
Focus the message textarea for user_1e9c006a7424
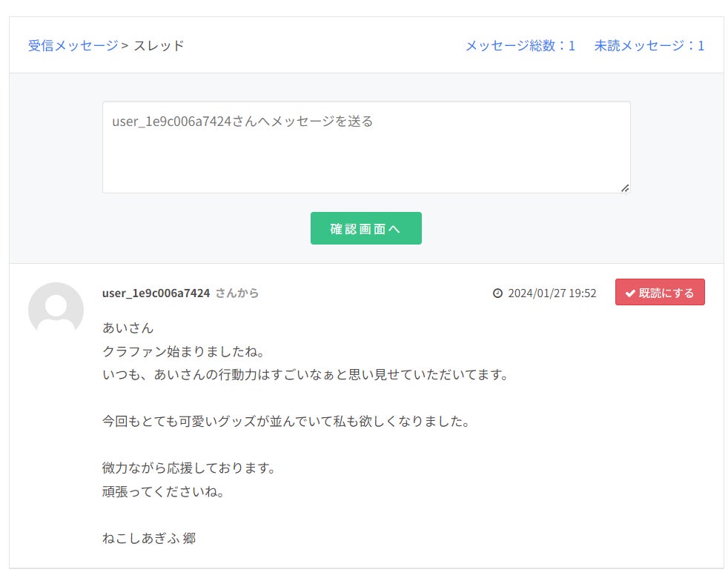[x=365, y=147]
